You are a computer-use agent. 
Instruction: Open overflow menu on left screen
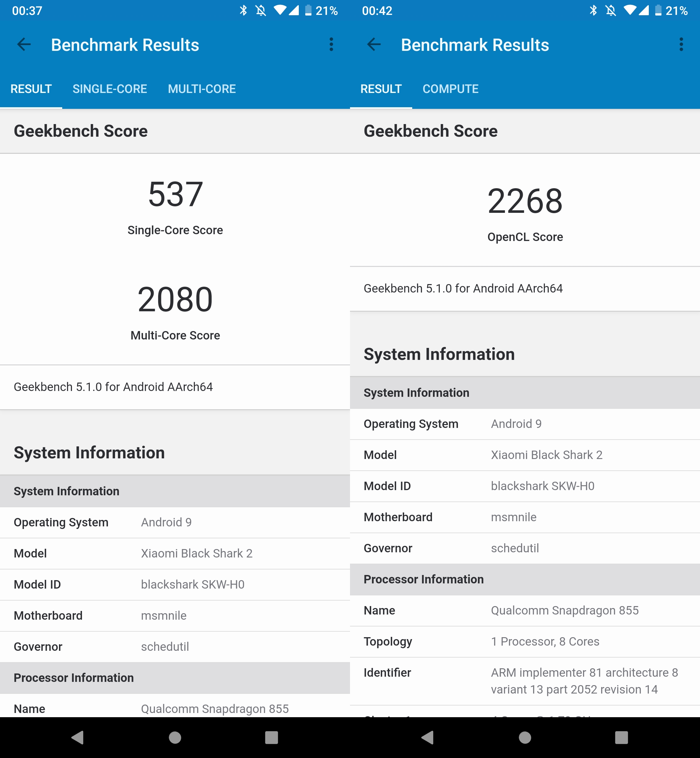coord(331,45)
